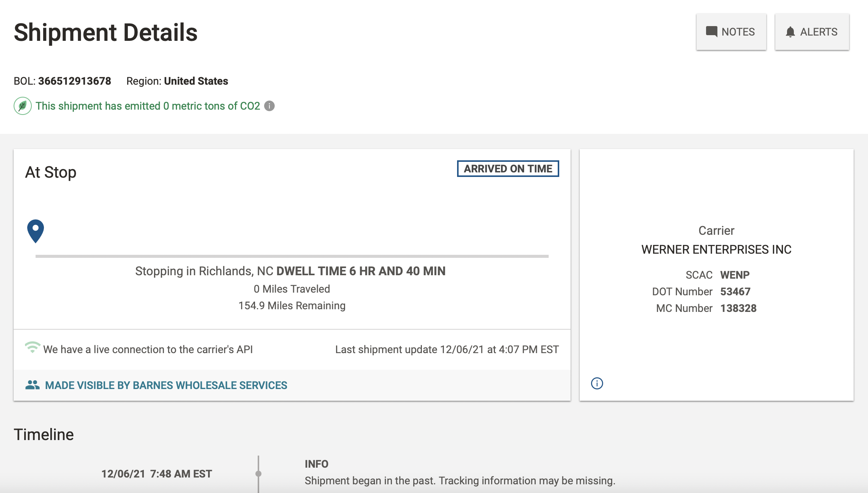The width and height of the screenshot is (868, 493).
Task: Click the carrier name Werner Enterprises Inc
Action: (x=716, y=250)
